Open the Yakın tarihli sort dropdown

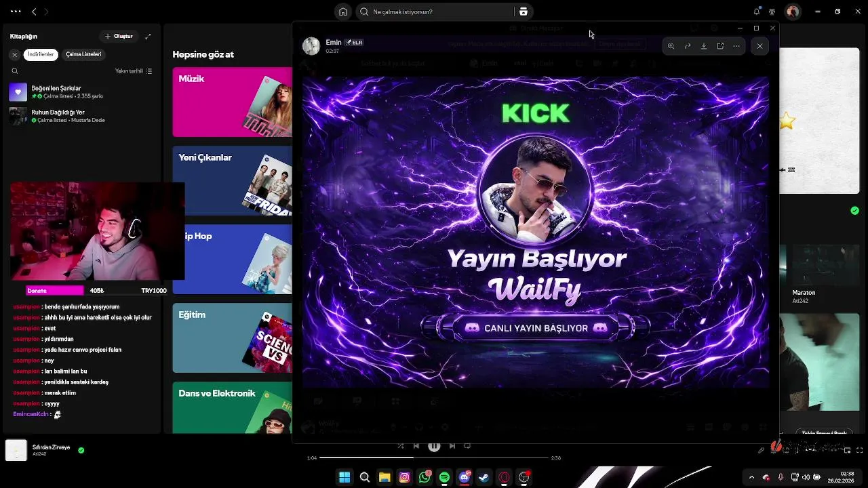(x=134, y=70)
